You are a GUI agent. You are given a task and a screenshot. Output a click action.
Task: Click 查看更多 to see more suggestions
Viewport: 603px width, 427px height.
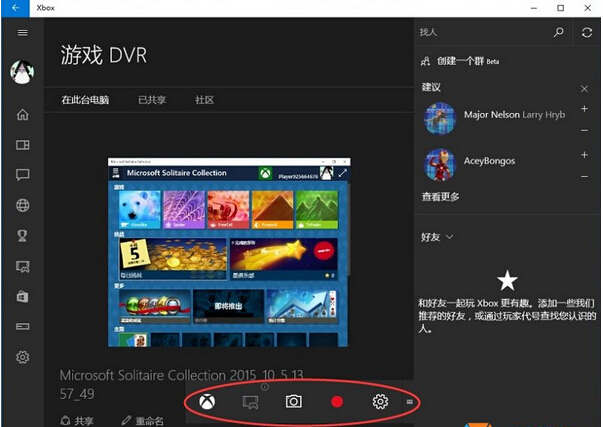point(441,196)
